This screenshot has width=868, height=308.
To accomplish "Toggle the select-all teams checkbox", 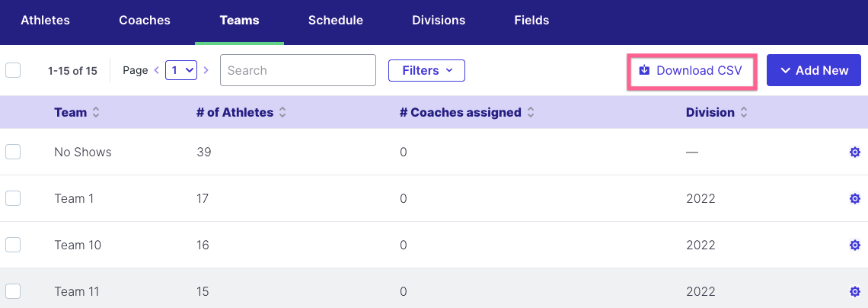I will tap(13, 70).
